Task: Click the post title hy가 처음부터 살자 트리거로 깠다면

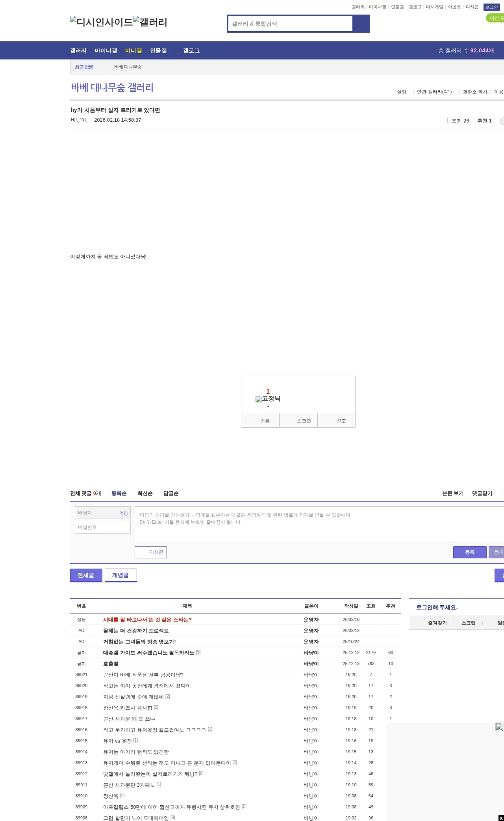Action: point(115,110)
